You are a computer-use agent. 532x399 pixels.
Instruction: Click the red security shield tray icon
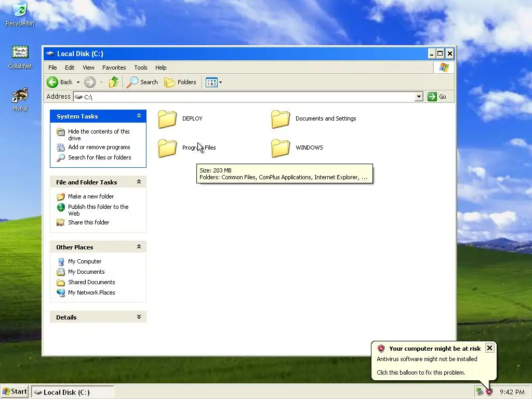[x=489, y=392]
